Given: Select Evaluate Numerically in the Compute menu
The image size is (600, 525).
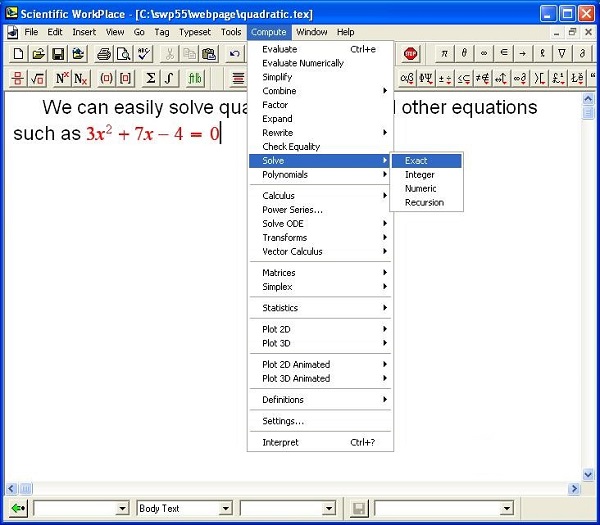Looking at the screenshot, I should click(x=320, y=63).
